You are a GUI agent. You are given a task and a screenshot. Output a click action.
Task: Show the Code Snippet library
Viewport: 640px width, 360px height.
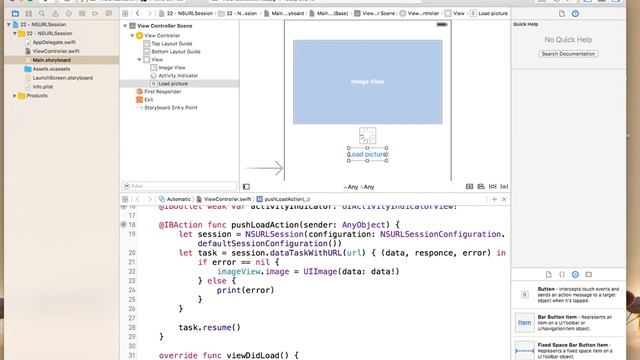(x=562, y=274)
